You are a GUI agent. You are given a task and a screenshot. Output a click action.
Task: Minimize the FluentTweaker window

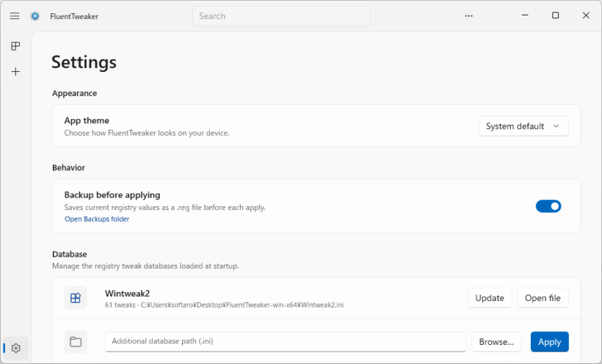pos(525,15)
